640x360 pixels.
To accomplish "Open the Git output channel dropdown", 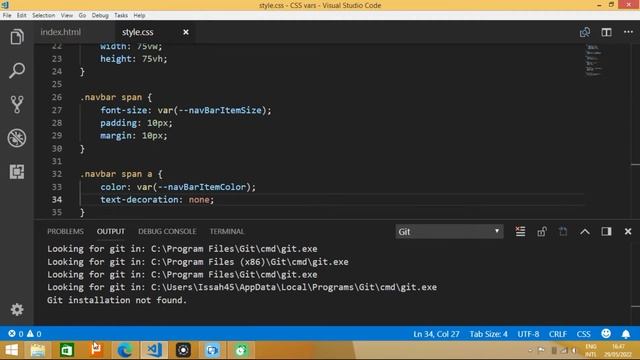I will pyautogui.click(x=449, y=231).
